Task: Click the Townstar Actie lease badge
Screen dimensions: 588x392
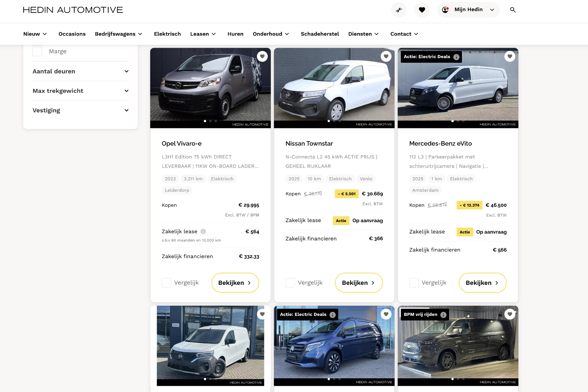Action: (x=341, y=220)
